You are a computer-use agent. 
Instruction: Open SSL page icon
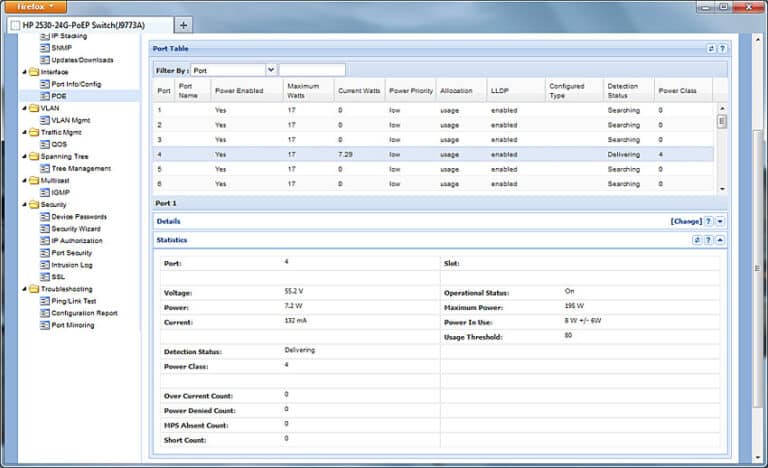[45, 276]
